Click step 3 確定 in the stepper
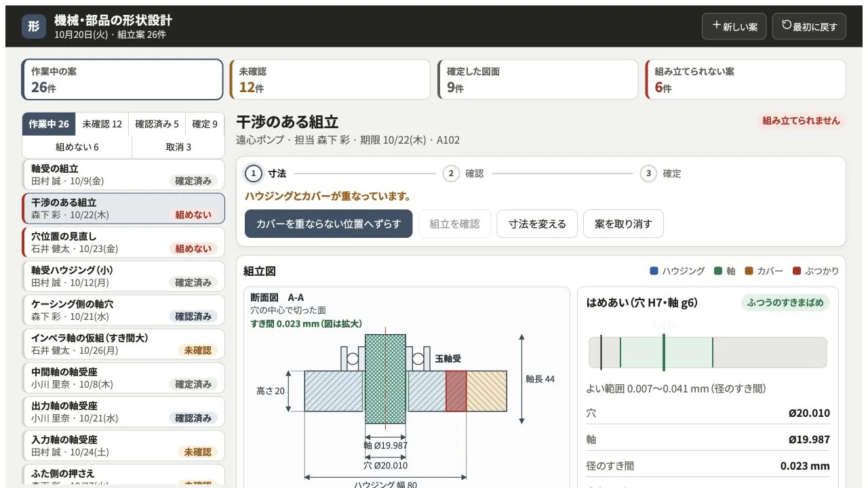Image resolution: width=868 pixels, height=488 pixels. [661, 174]
